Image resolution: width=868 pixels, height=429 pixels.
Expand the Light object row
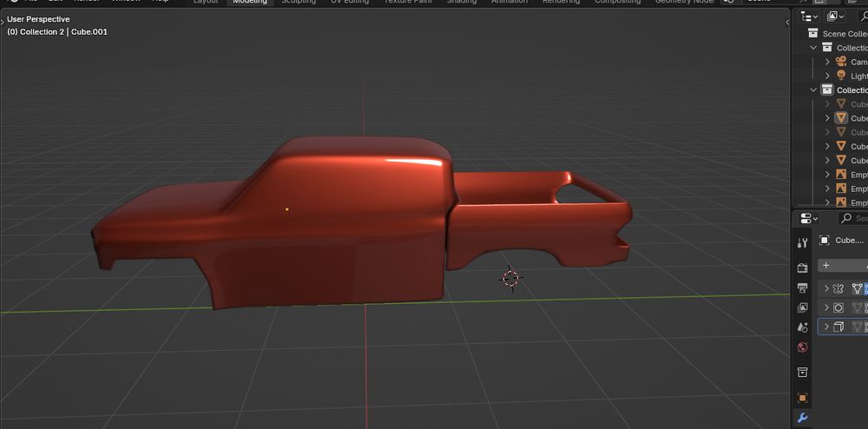[827, 76]
